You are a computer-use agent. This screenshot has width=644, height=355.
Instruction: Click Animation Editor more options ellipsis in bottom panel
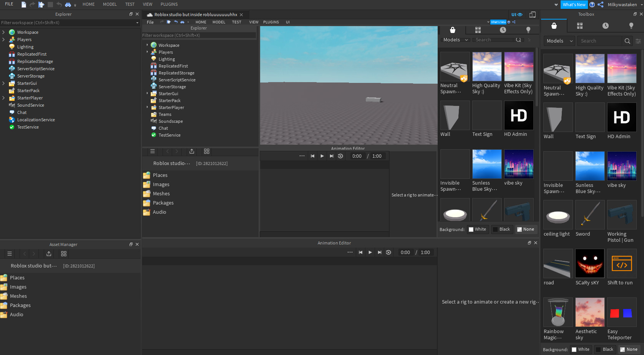[x=350, y=252]
